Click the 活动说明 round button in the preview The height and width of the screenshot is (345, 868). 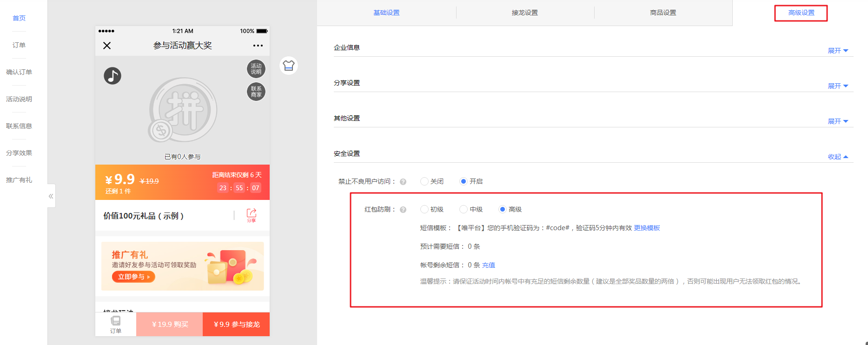click(256, 69)
